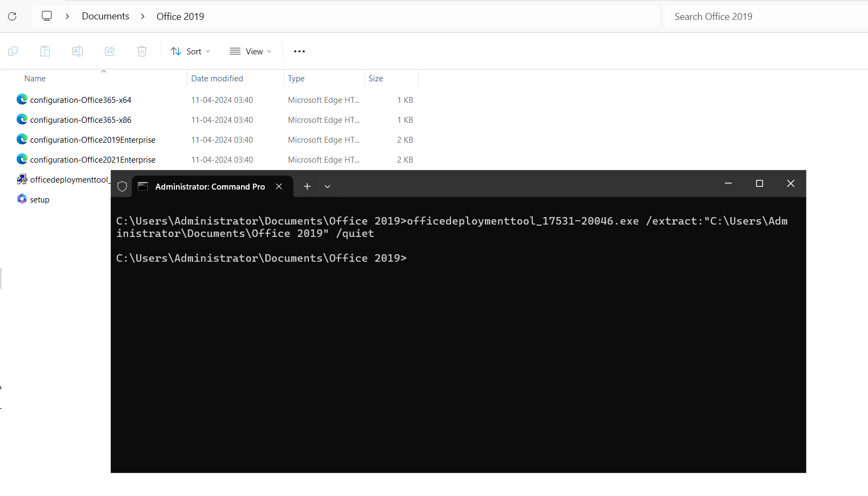
Task: Click the Refresh icon in address bar
Action: click(x=12, y=16)
